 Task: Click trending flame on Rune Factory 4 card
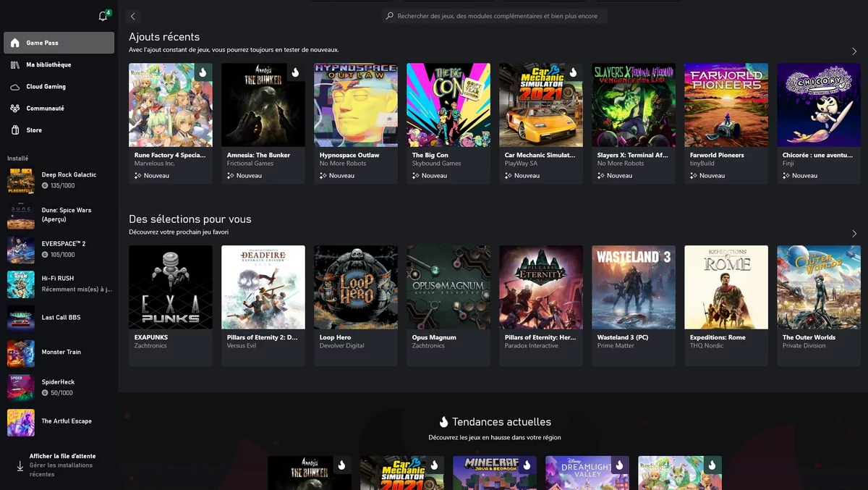(203, 72)
